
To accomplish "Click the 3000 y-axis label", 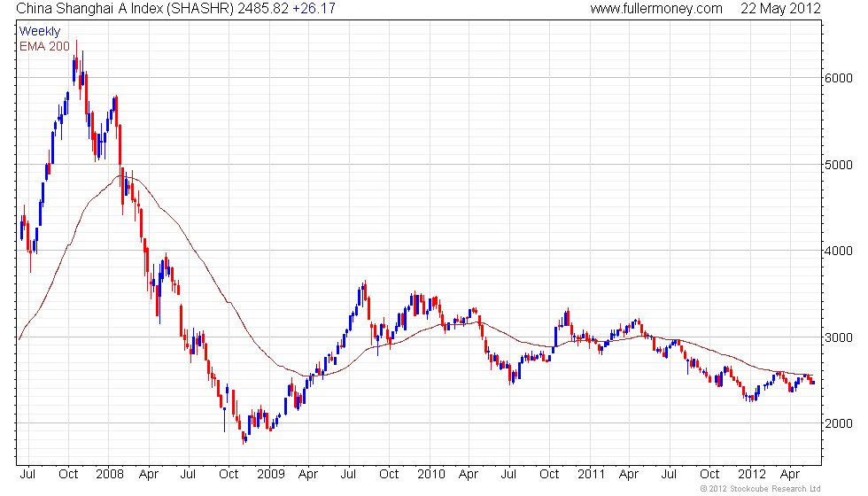I will (838, 337).
